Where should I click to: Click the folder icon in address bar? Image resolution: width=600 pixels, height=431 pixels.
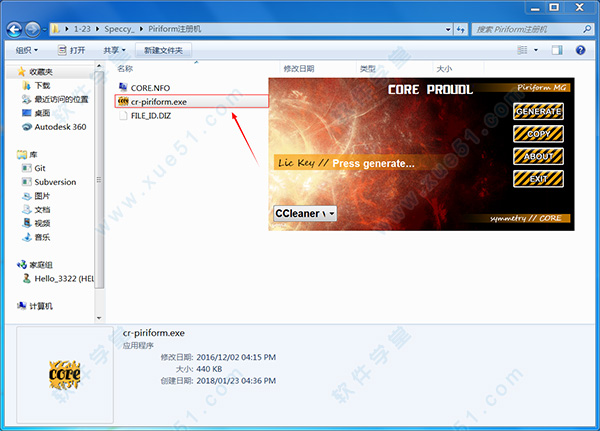tap(56, 29)
